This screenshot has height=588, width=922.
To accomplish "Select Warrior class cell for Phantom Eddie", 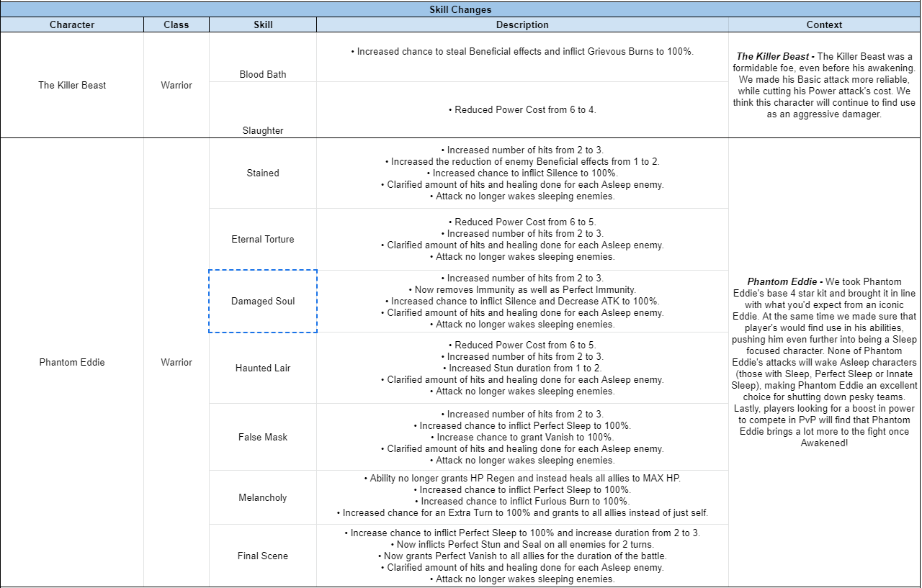I will 176,362.
